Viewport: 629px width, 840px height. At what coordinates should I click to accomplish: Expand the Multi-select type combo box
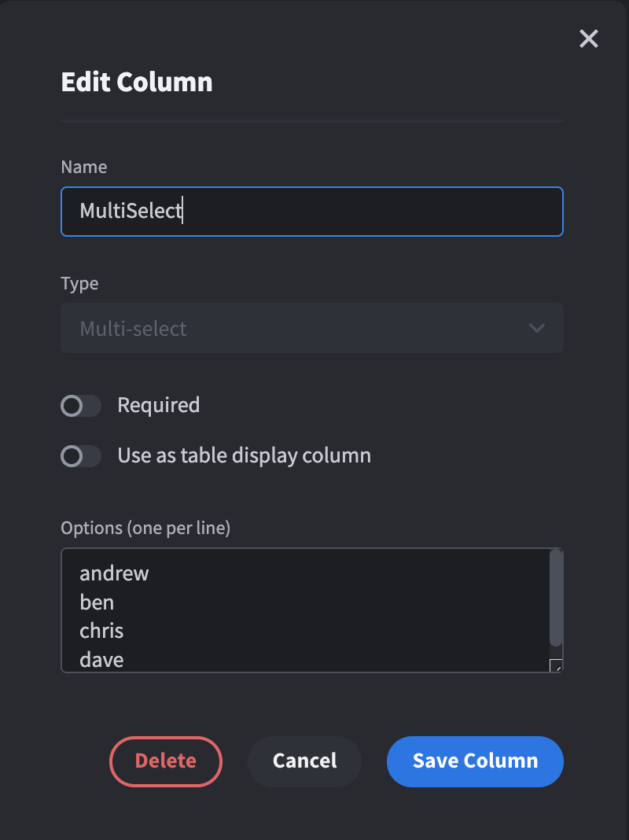[312, 328]
